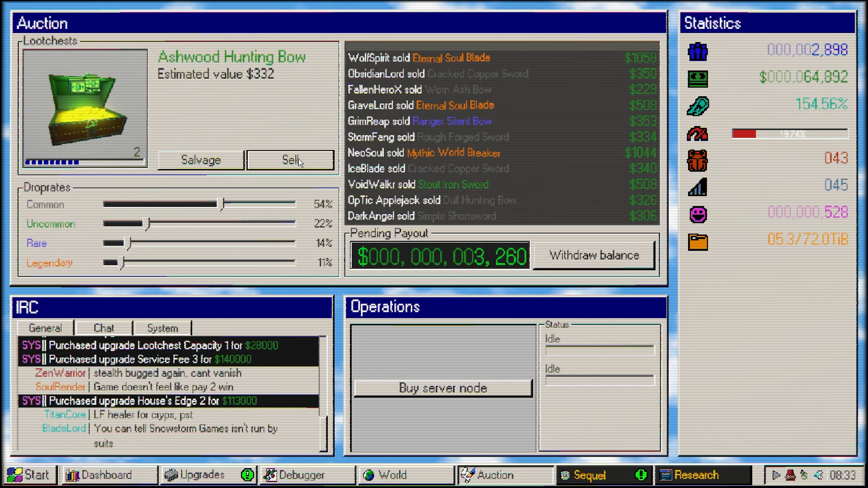Click the Legendary droprate slider handle
The image size is (868, 488).
tap(121, 263)
